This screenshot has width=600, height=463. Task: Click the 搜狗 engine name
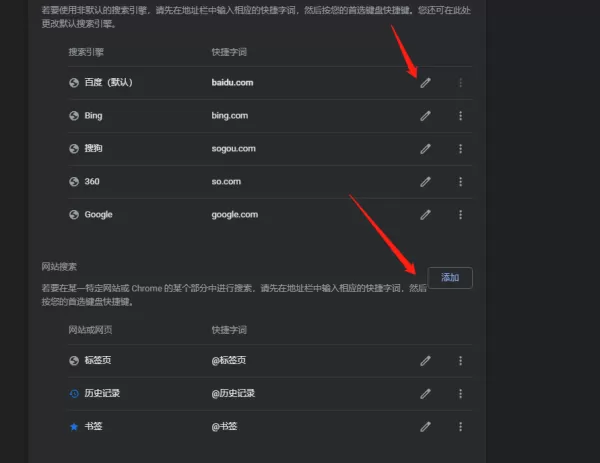tap(93, 148)
